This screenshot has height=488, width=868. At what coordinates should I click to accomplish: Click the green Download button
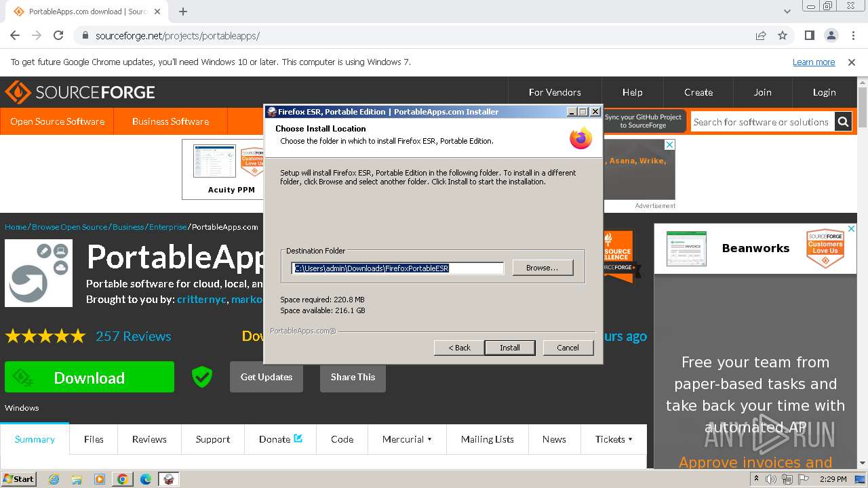point(90,378)
